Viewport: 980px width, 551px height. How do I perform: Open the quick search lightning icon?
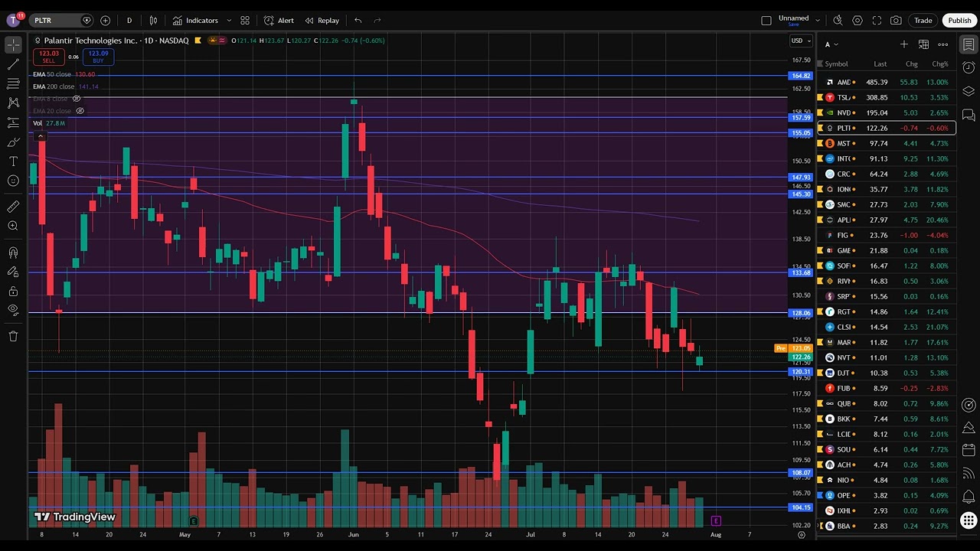(838, 21)
